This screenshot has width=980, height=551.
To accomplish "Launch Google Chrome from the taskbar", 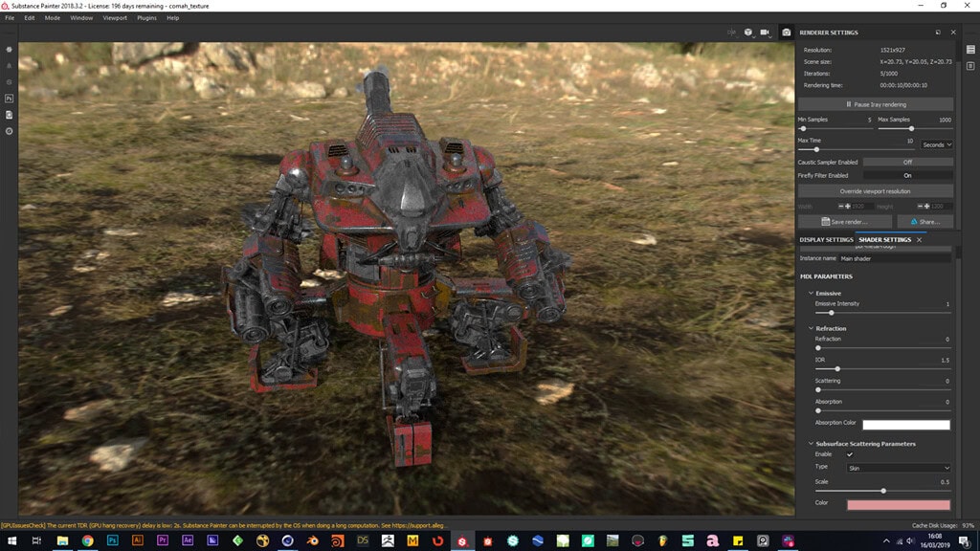I will pyautogui.click(x=87, y=540).
